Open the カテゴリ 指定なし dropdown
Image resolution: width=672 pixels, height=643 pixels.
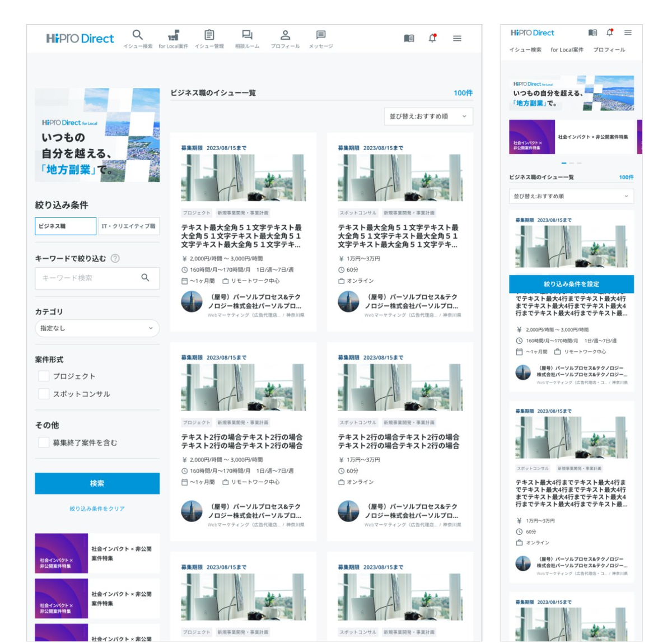[x=97, y=328]
